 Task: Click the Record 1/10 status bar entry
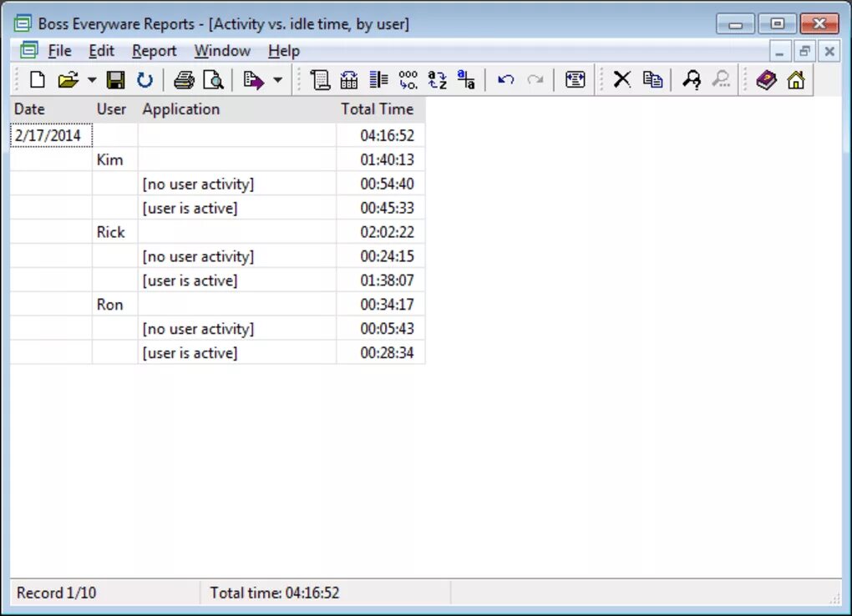coord(57,593)
